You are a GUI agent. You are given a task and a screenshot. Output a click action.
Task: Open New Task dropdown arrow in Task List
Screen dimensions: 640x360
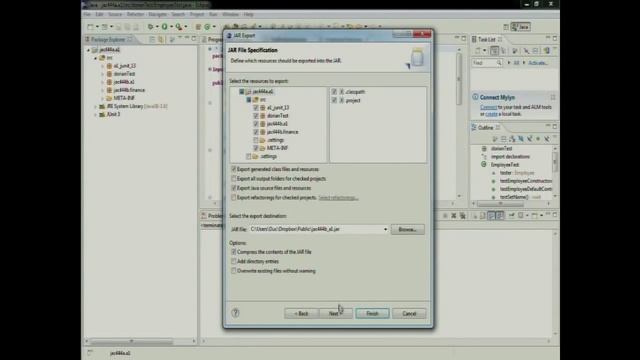484,51
